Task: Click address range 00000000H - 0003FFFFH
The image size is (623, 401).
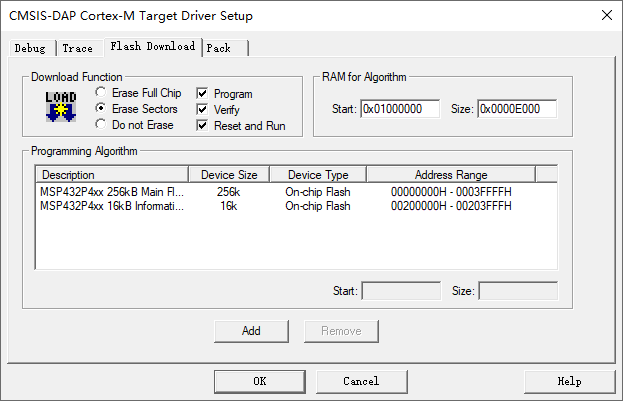Action: [451, 192]
